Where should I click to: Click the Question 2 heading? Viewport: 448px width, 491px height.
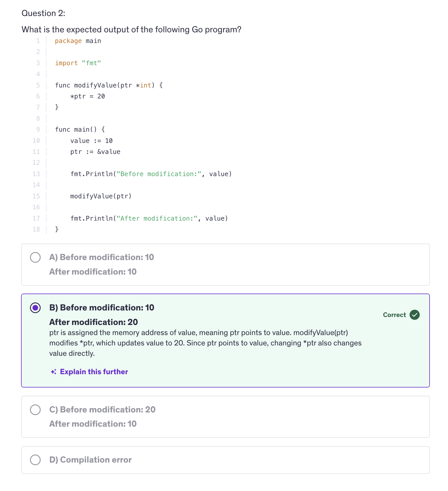coord(43,13)
